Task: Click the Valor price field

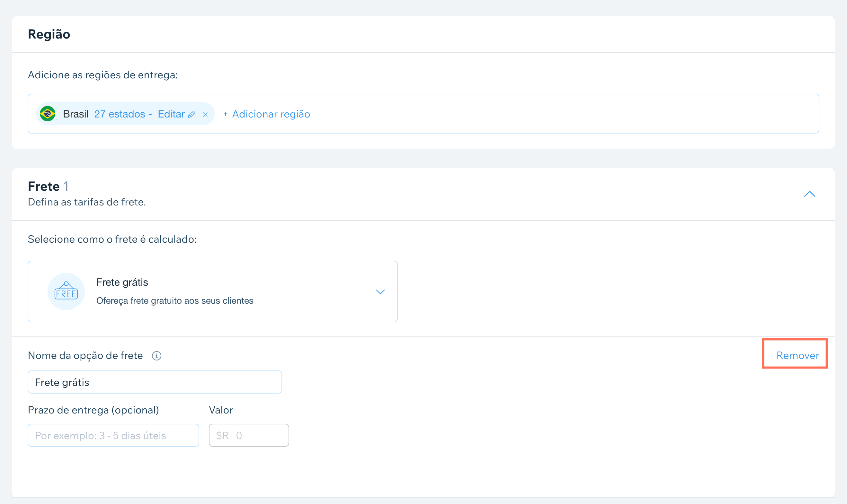Action: click(x=249, y=435)
